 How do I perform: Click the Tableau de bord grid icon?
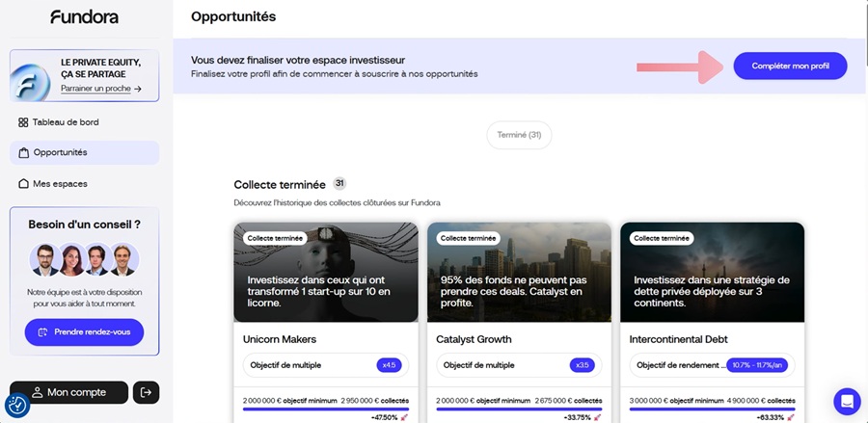[23, 122]
